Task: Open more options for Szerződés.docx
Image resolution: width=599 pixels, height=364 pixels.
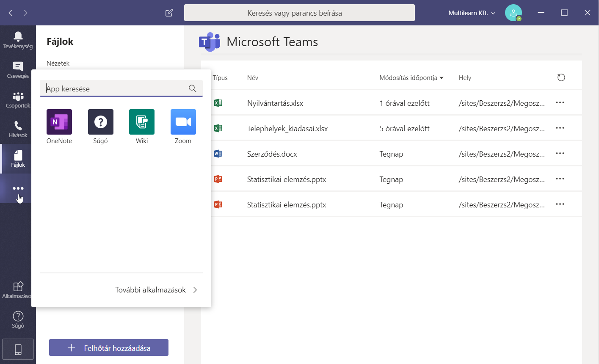Action: click(x=560, y=154)
